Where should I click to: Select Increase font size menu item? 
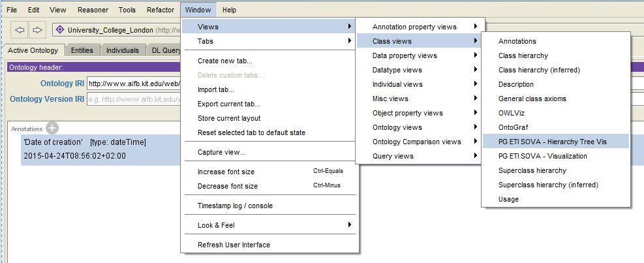click(x=226, y=172)
